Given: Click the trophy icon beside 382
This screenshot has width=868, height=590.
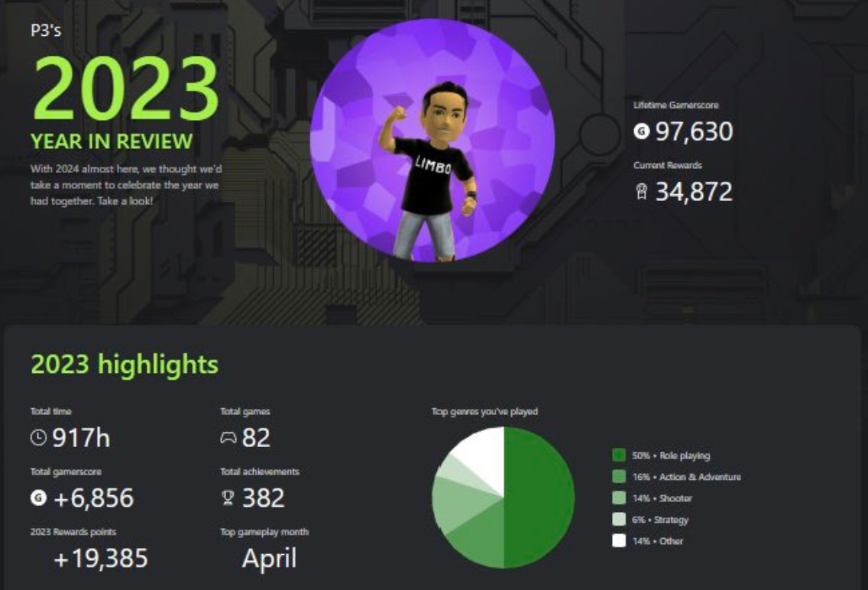Looking at the screenshot, I should 228,498.
